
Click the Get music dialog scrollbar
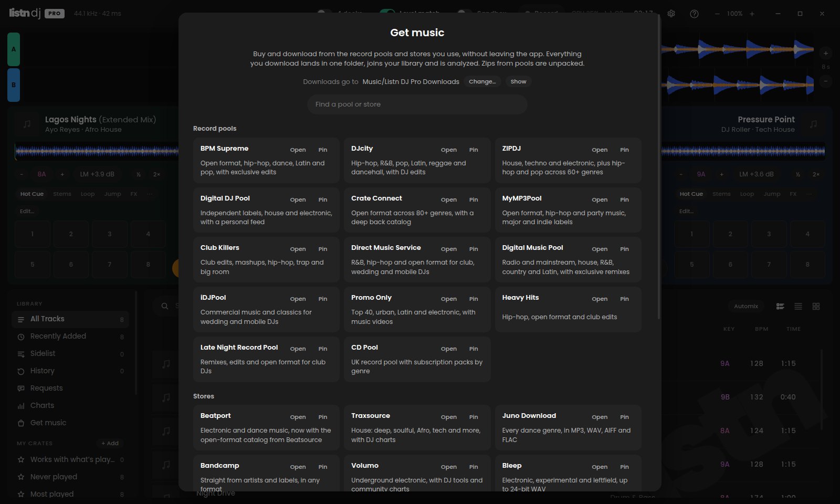point(659,167)
